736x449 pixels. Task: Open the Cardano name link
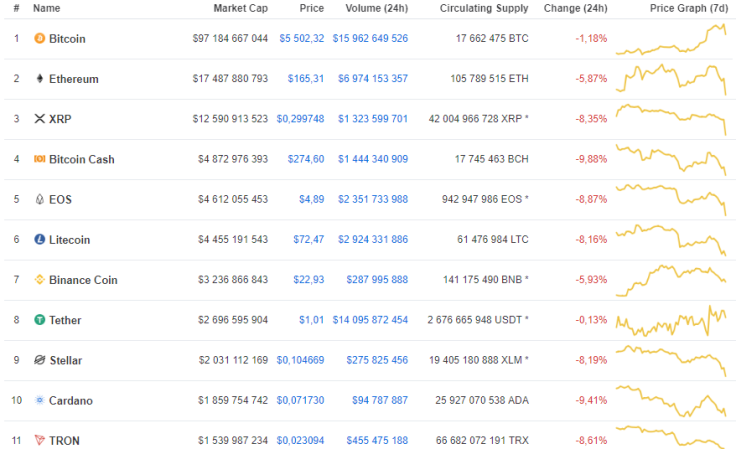coord(71,401)
